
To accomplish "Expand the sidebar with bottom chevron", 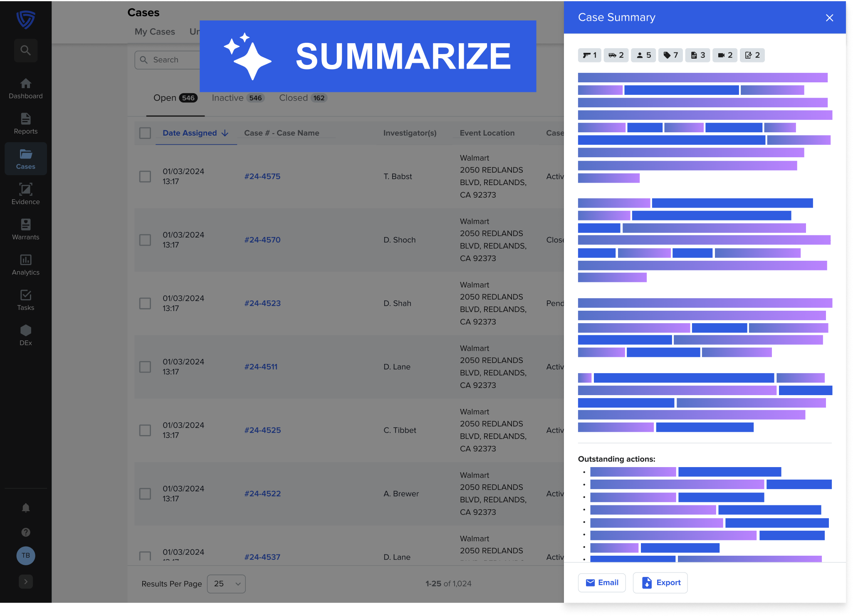I will point(26,581).
